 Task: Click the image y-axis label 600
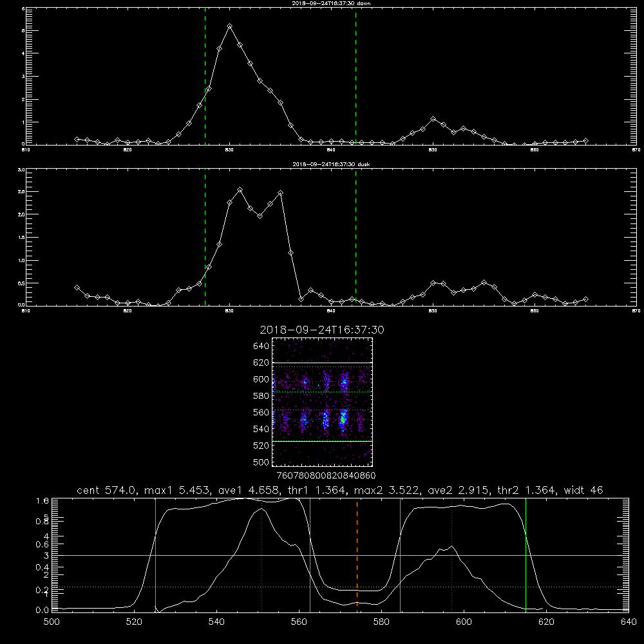pyautogui.click(x=261, y=379)
